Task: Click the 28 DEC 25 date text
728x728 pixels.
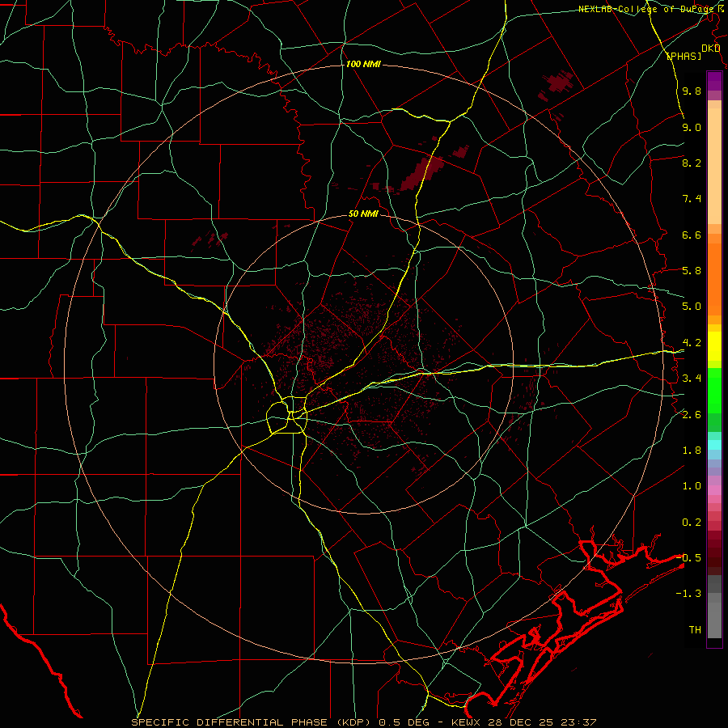Action: tap(522, 722)
